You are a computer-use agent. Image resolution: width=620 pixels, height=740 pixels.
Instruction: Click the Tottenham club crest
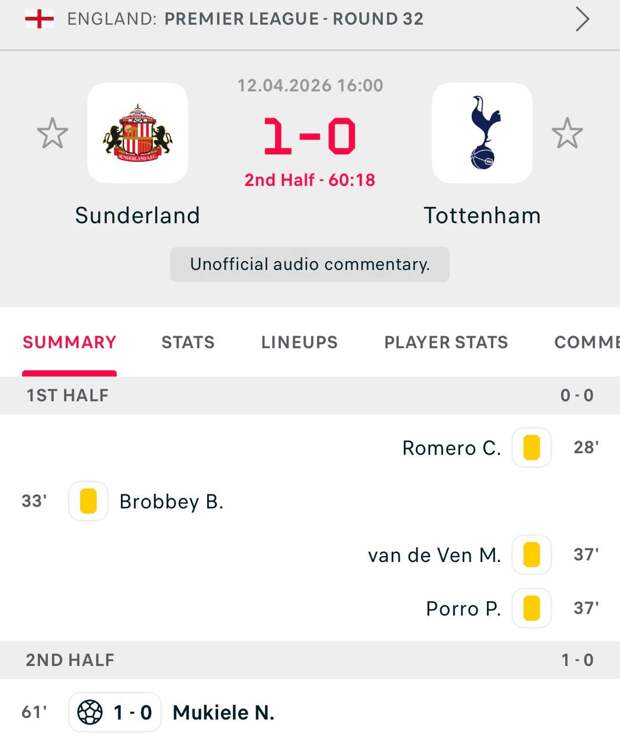coord(482,133)
